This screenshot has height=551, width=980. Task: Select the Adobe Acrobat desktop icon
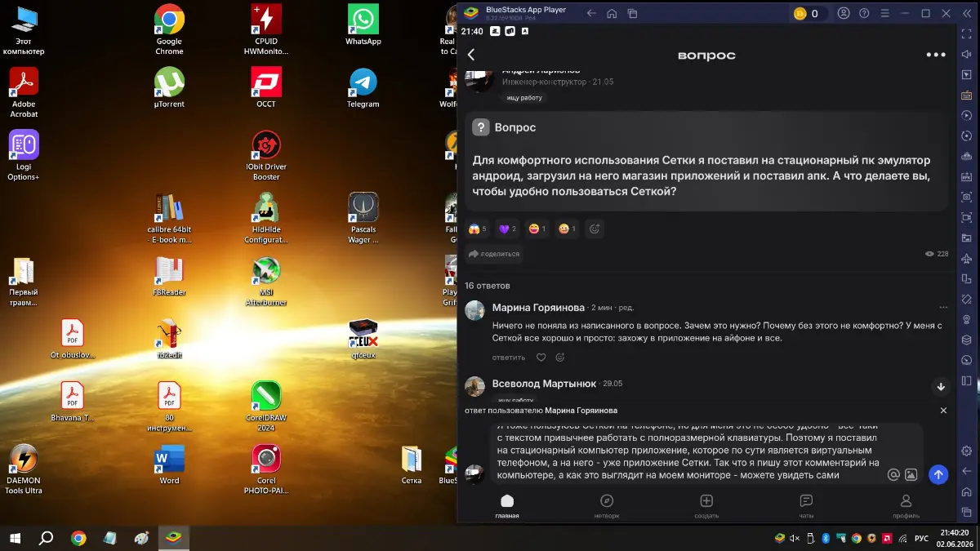pyautogui.click(x=24, y=92)
